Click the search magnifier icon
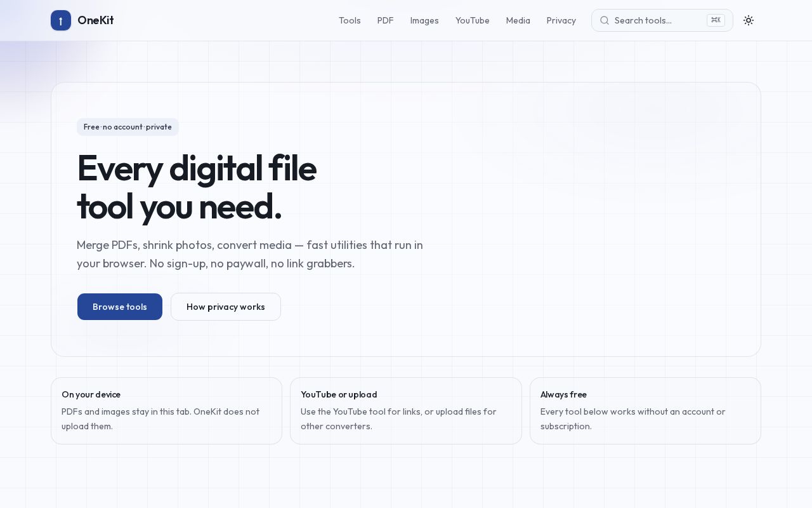812x508 pixels. 605,20
